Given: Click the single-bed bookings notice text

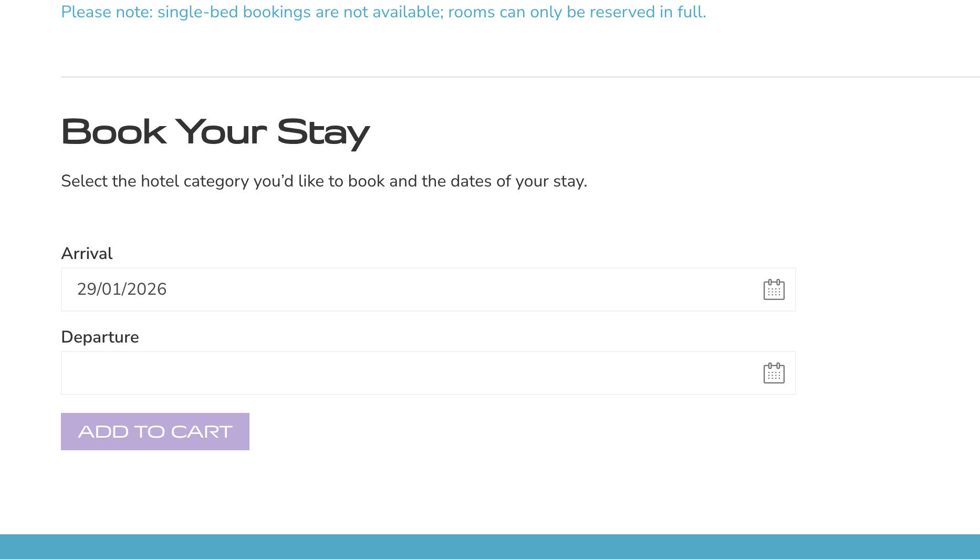Looking at the screenshot, I should (383, 12).
